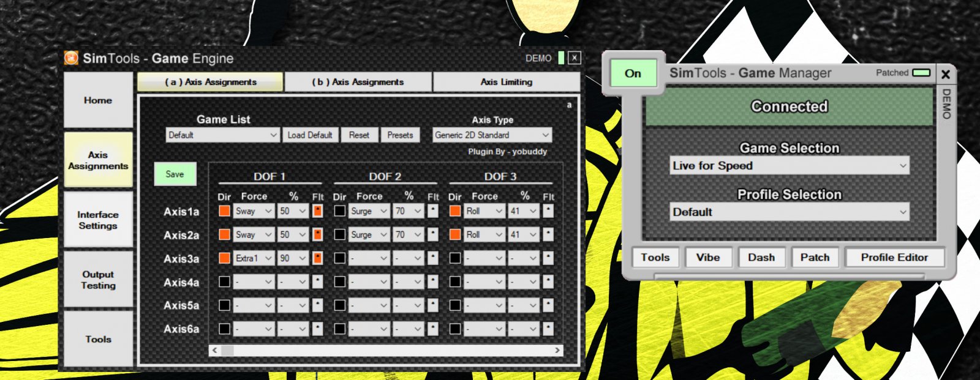Open Interface Settings in sidebar
Screen dimensions: 980x380
(98, 220)
